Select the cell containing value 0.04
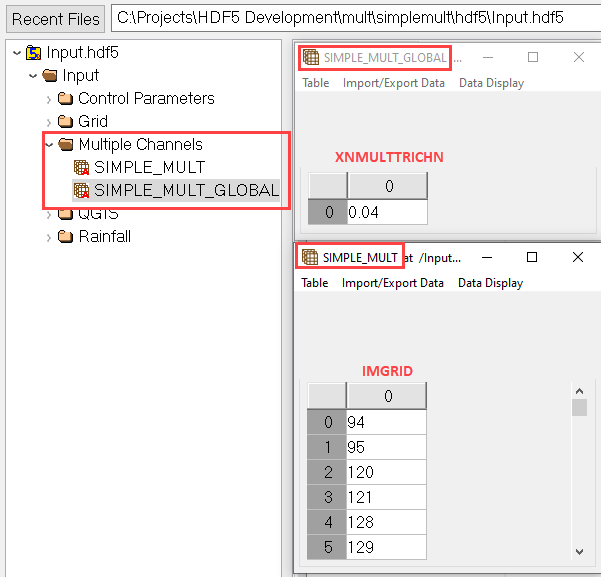The height and width of the screenshot is (577, 601). click(386, 212)
